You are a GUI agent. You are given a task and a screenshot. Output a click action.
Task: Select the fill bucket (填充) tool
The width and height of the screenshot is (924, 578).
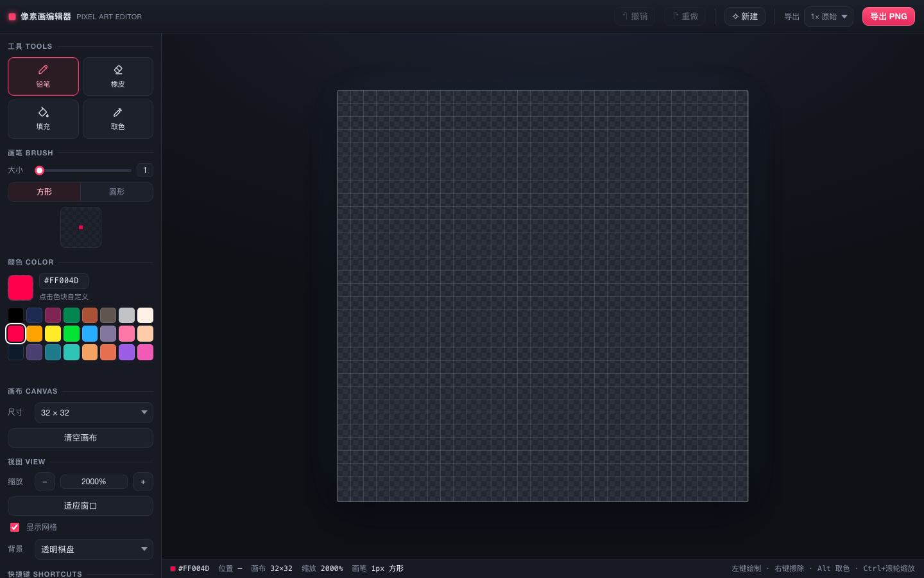(43, 119)
